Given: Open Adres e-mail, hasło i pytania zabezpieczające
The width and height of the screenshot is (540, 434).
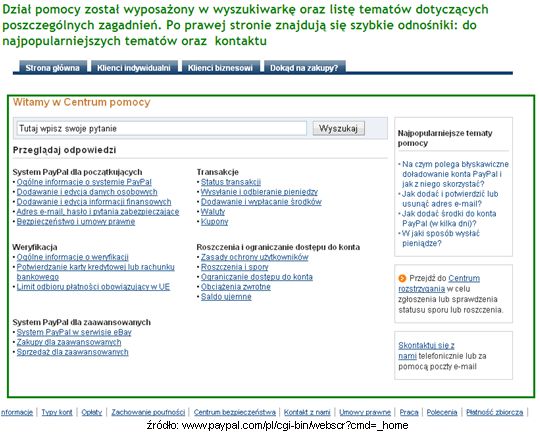Looking at the screenshot, I should click(98, 212).
